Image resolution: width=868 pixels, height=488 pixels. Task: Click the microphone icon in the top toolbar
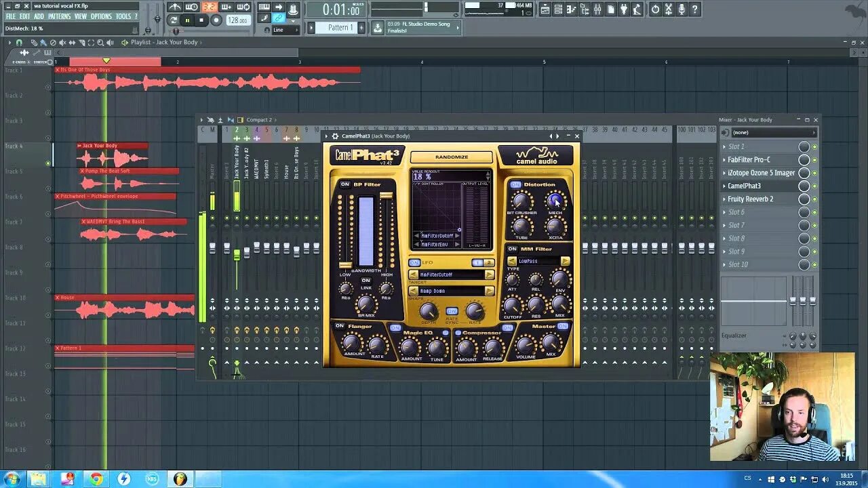tap(682, 9)
